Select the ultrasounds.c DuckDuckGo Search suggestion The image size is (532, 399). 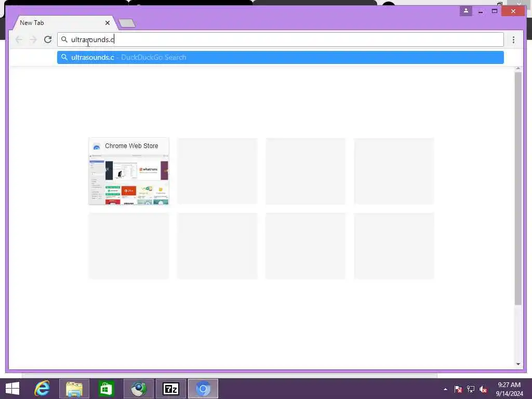click(x=280, y=57)
